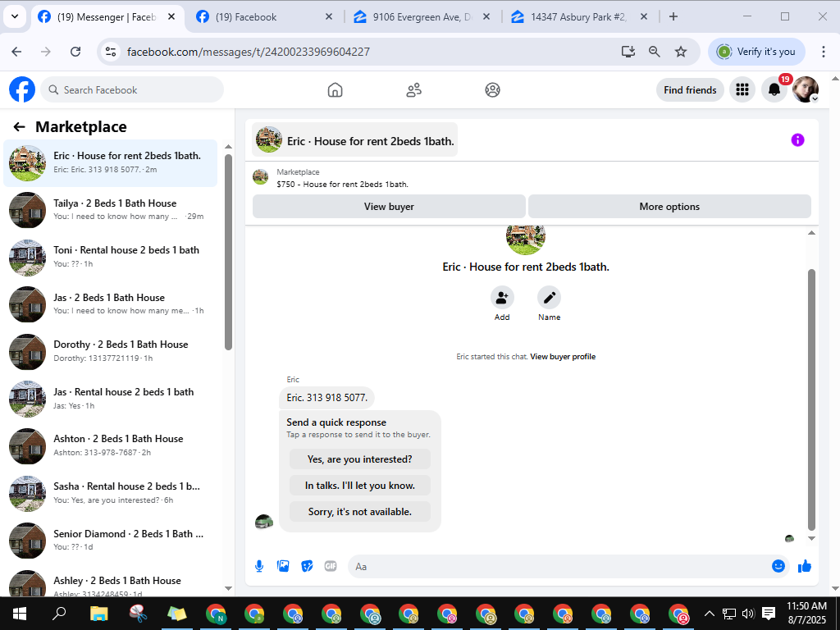Click the install app icon in address bar
Screen dimensions: 840x630
point(628,52)
